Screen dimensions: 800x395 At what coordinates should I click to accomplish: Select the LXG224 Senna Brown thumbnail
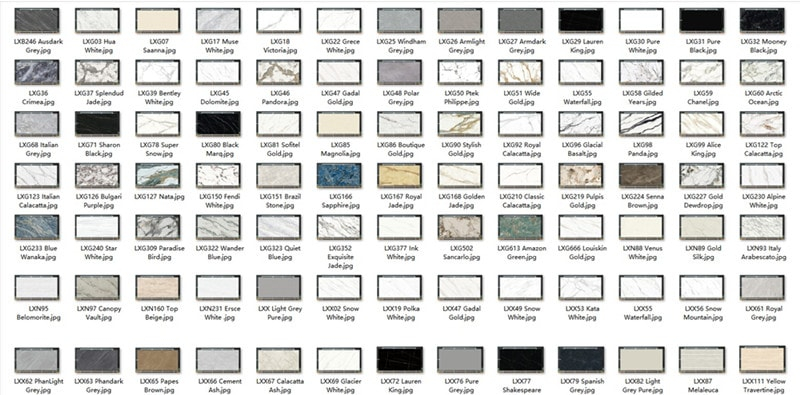(641, 175)
